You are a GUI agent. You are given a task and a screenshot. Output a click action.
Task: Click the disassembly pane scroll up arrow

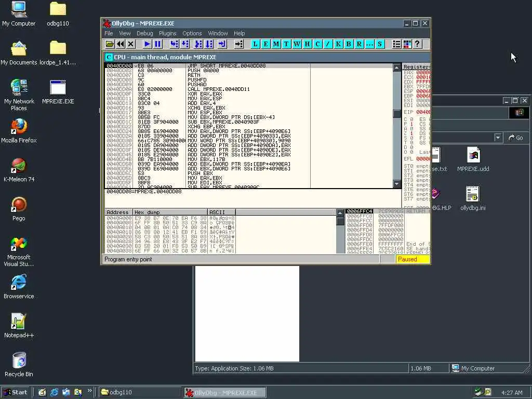[x=396, y=68]
